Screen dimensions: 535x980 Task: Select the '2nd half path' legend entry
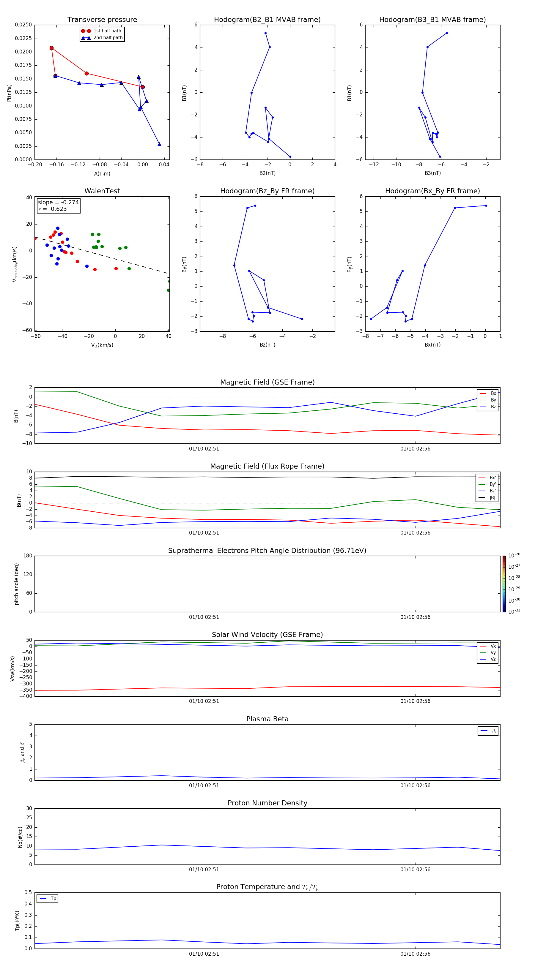coord(102,38)
